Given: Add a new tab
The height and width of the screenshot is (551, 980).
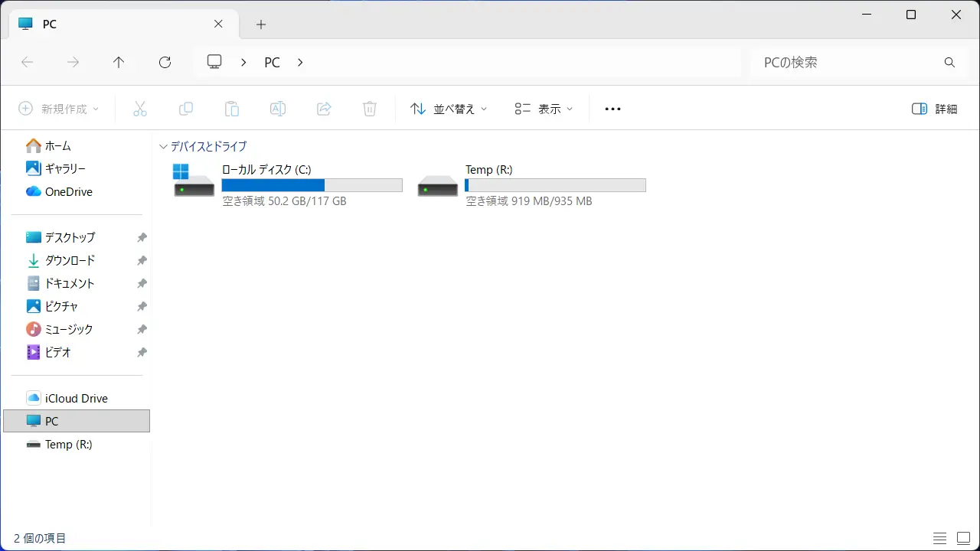Looking at the screenshot, I should click(260, 24).
